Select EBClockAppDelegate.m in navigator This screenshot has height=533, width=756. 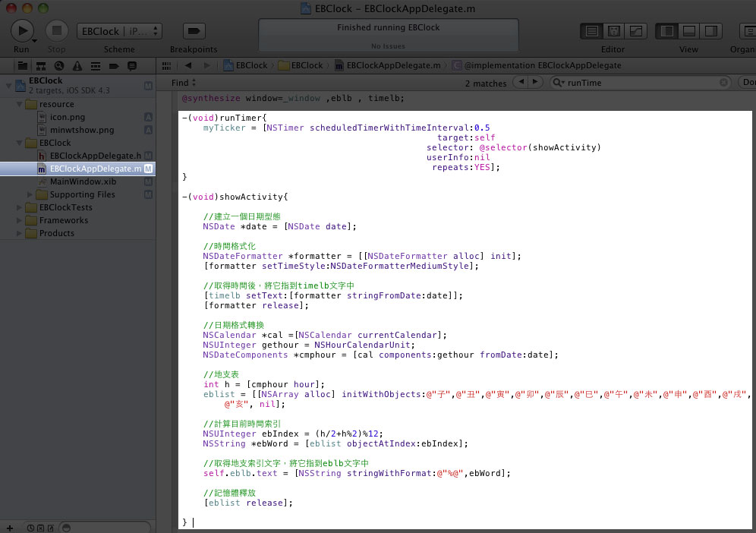77,169
